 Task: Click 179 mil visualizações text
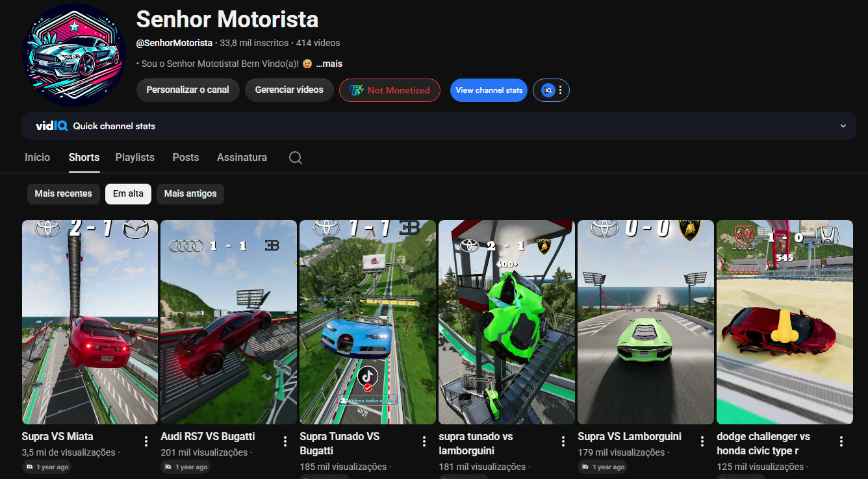click(x=622, y=452)
